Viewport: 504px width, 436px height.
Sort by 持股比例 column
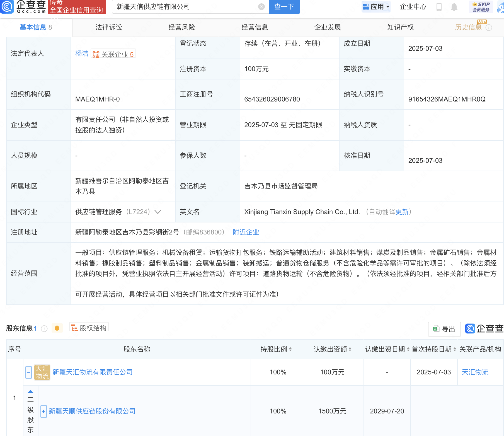tap(276, 349)
